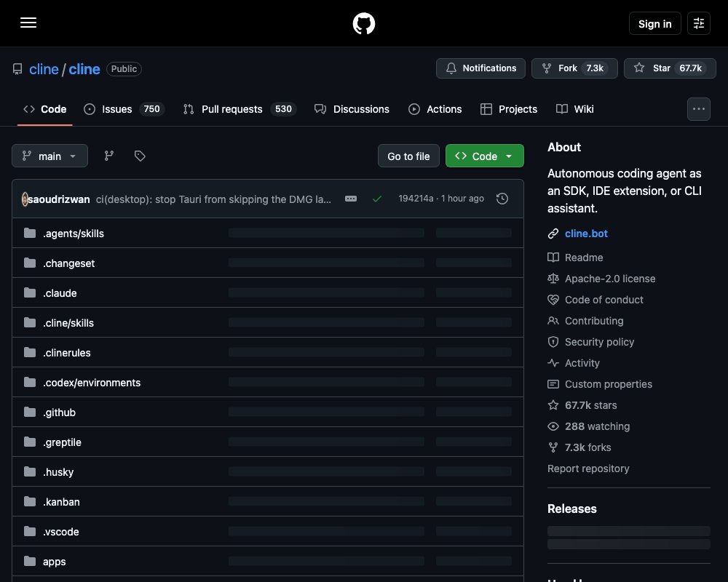Viewport: 728px width, 582px height.
Task: Click the Report repository link
Action: coord(588,469)
